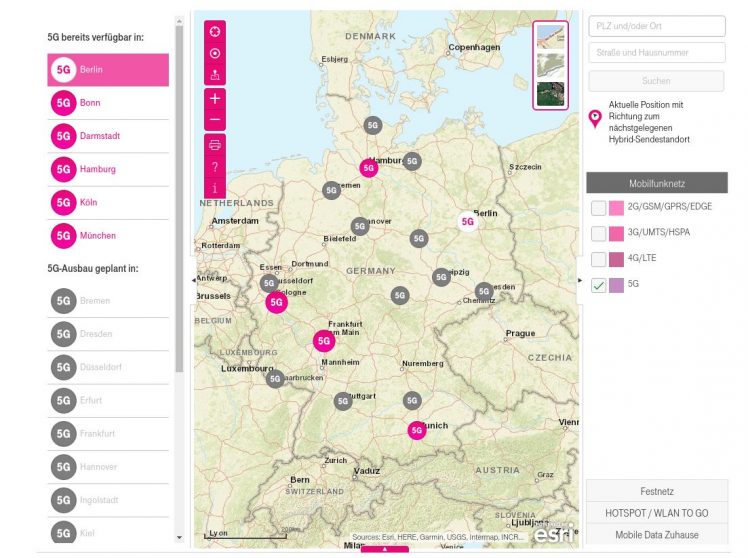Open help via question mark icon
This screenshot has height=558, width=748.
point(215,166)
